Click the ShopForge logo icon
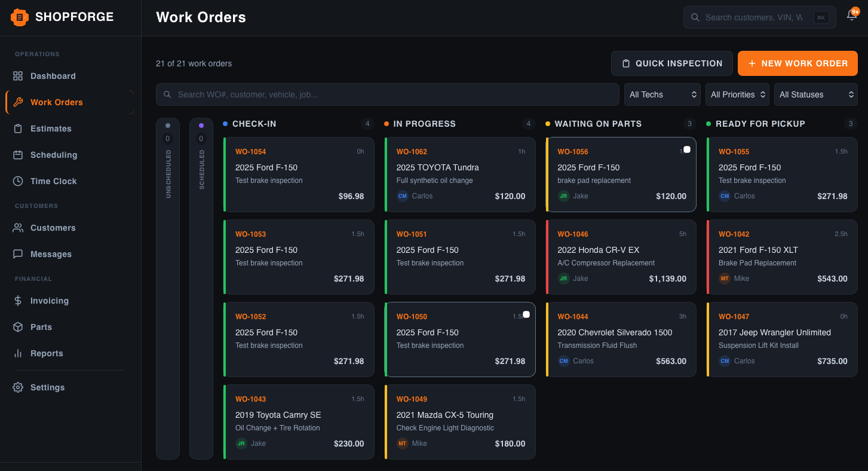This screenshot has width=868, height=471. [20, 17]
